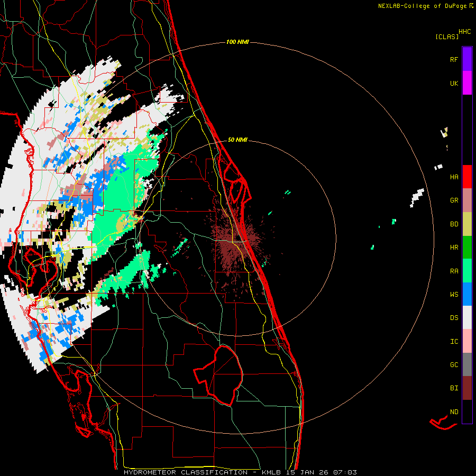The image size is (476, 476).
Task: Click the "HYDROMETEOR CLASSIFICATION" title text
Action: point(186,472)
